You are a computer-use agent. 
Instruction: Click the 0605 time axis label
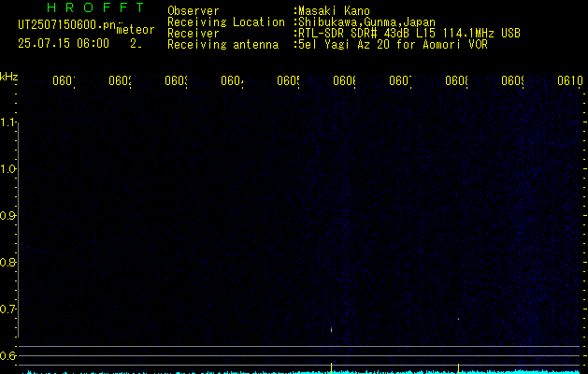[x=288, y=80]
